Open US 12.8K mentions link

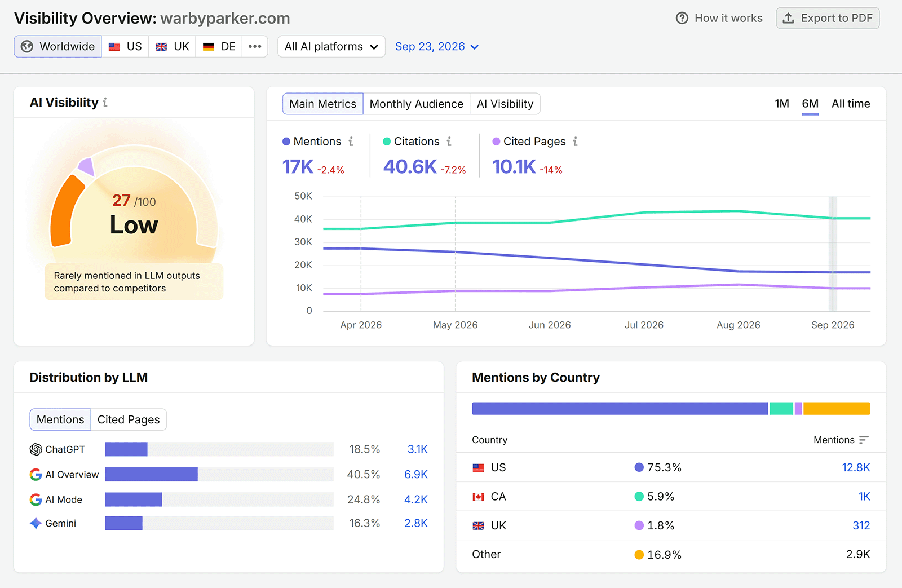pyautogui.click(x=856, y=467)
